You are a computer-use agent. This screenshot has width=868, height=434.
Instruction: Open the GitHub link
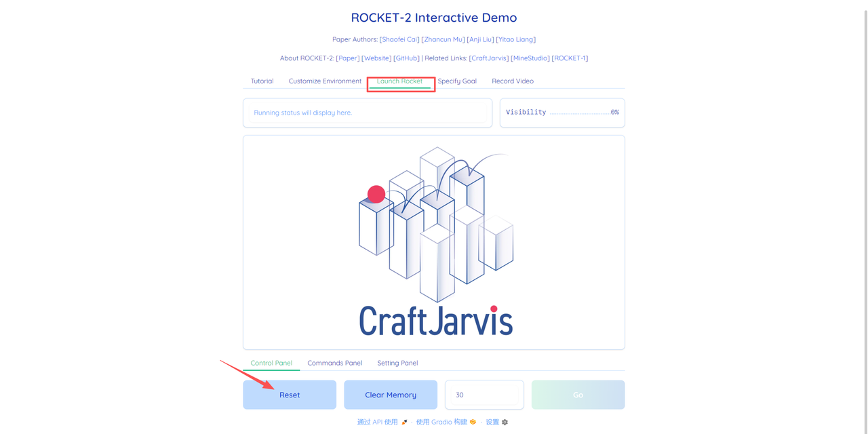[x=406, y=58]
